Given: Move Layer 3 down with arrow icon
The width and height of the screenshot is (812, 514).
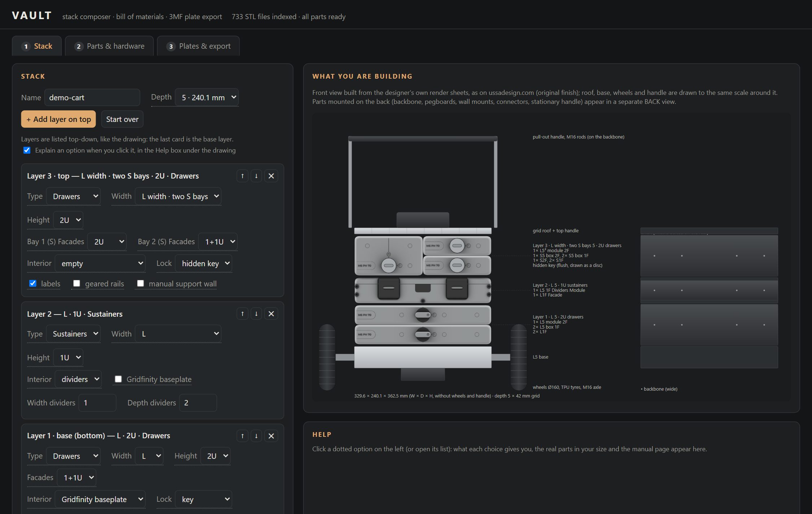Looking at the screenshot, I should 256,176.
